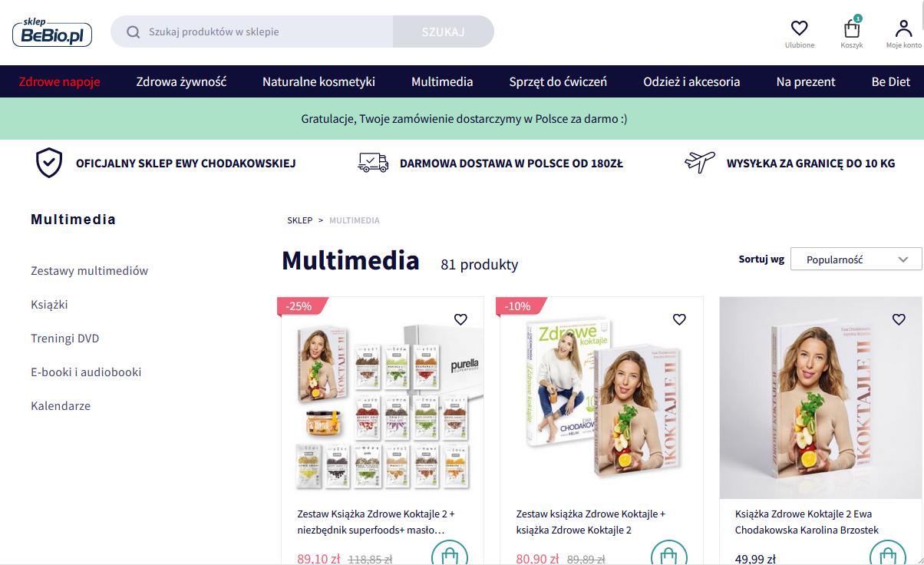
Task: Toggle favorite heart on -10% book set
Action: [679, 319]
